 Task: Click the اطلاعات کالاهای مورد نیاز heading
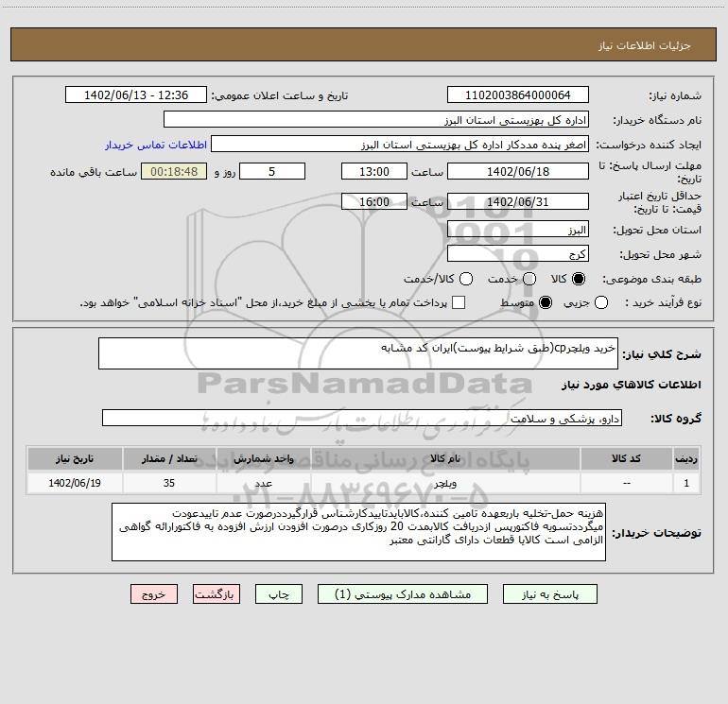tap(631, 385)
